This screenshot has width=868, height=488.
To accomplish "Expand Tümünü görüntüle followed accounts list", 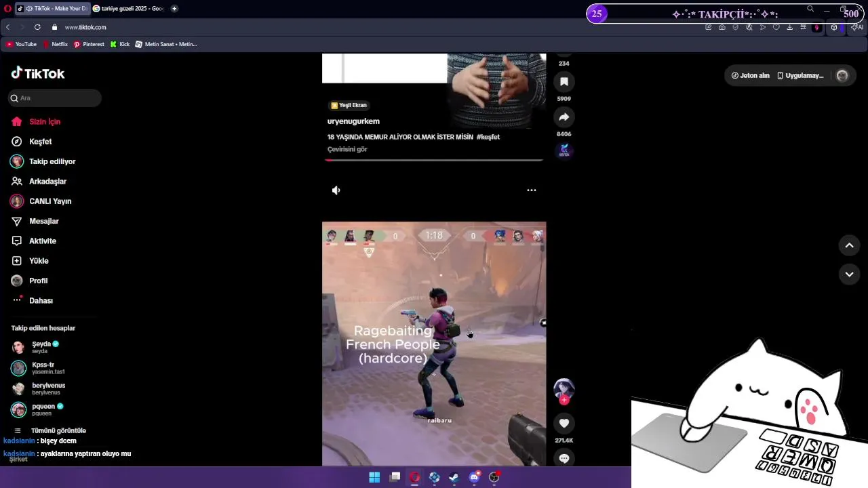I will [50, 430].
